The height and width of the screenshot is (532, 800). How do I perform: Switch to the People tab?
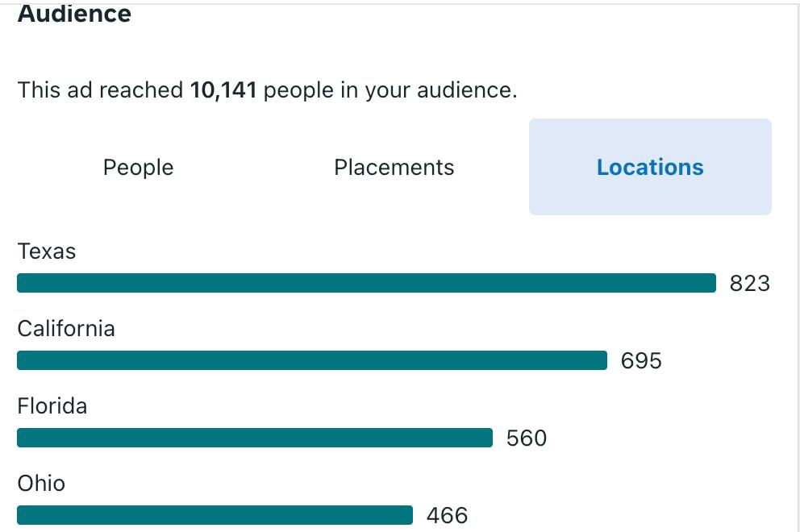(x=138, y=168)
